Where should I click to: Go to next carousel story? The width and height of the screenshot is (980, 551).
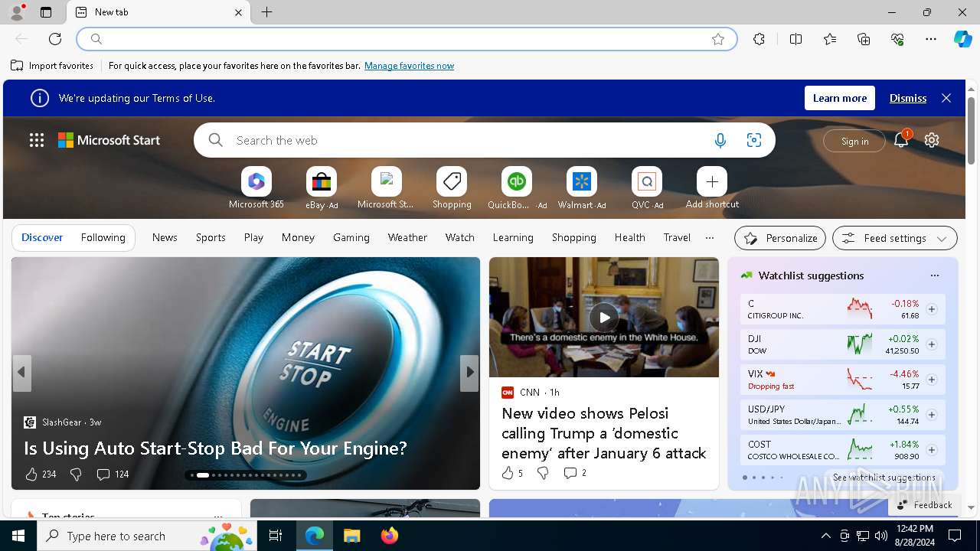[469, 373]
